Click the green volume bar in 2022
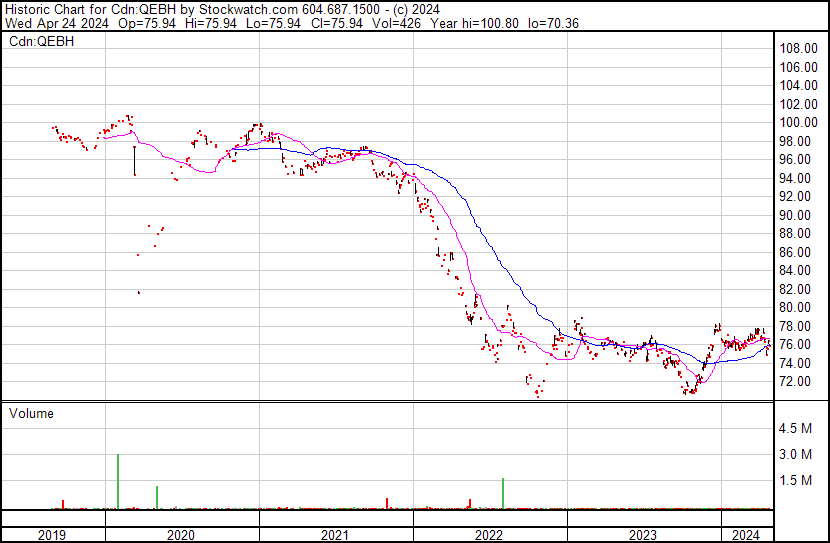The height and width of the screenshot is (543, 830). pyautogui.click(x=503, y=493)
